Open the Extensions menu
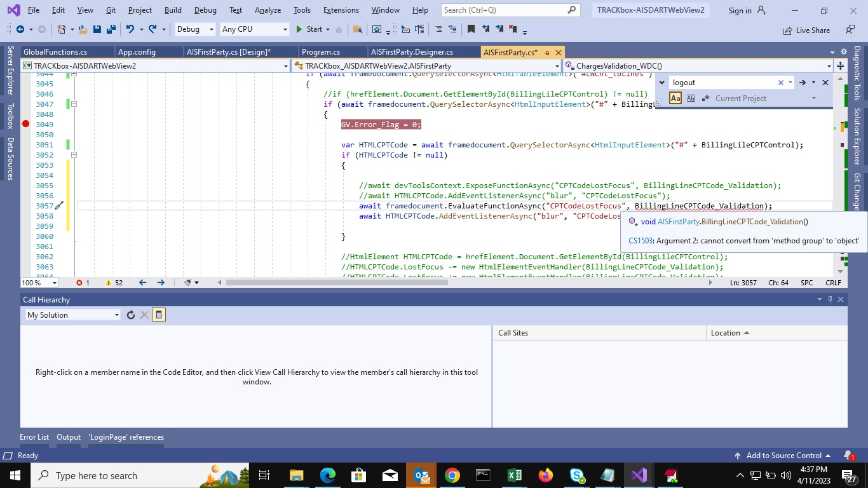The width and height of the screenshot is (868, 488). point(341,10)
